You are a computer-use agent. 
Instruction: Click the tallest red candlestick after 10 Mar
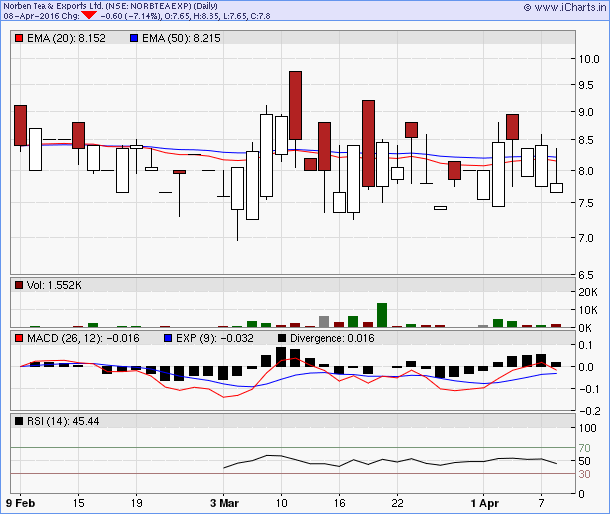click(368, 144)
